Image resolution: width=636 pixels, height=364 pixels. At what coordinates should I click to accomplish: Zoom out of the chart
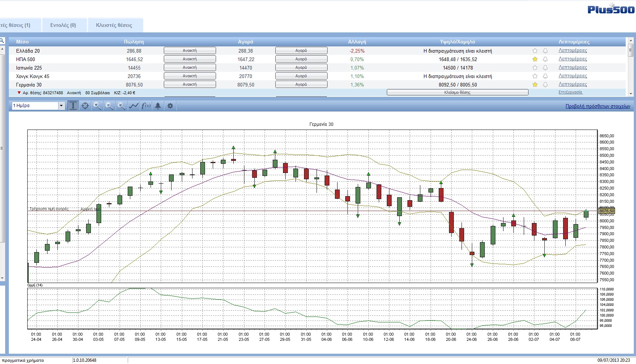coord(109,106)
